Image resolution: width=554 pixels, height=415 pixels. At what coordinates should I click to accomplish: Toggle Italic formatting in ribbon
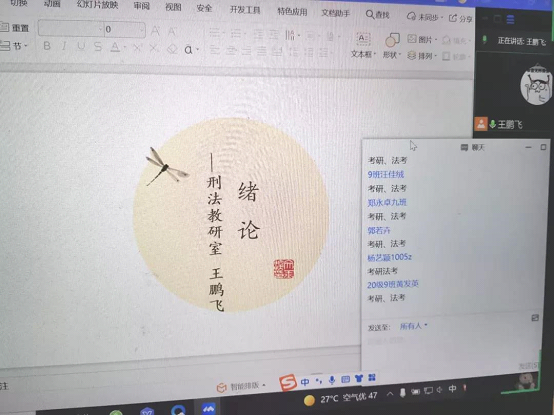[x=64, y=46]
